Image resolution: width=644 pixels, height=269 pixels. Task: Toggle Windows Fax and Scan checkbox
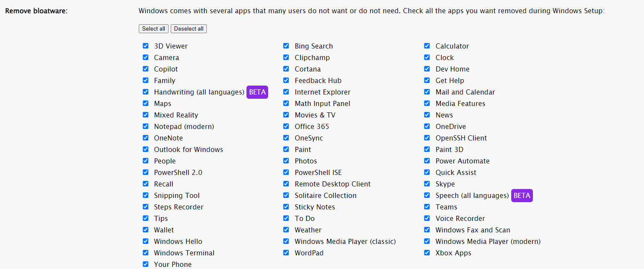pos(427,230)
